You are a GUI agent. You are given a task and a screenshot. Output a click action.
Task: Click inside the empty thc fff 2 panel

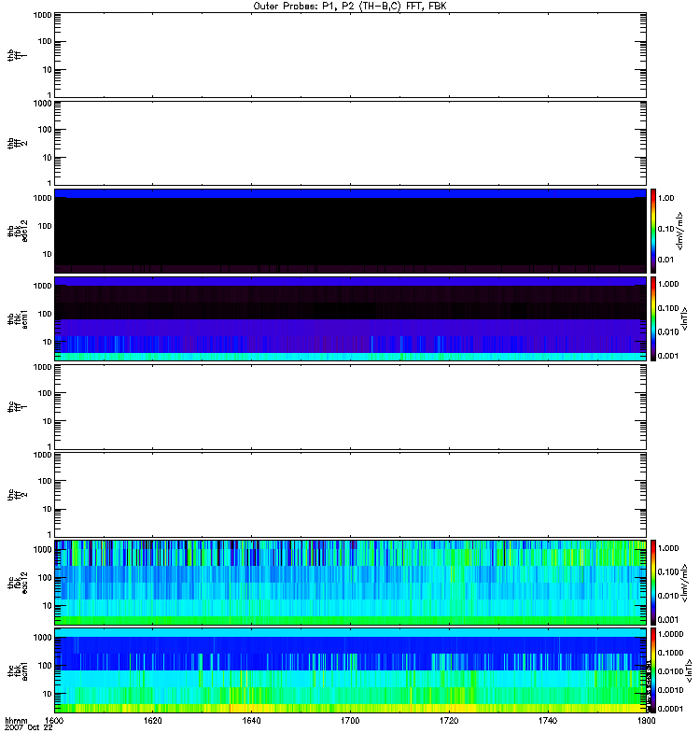click(349, 494)
